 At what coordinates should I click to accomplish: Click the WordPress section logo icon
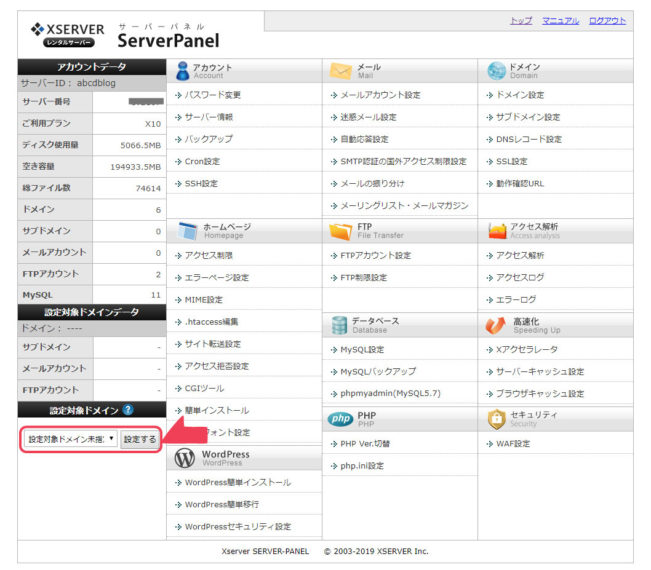tap(184, 458)
